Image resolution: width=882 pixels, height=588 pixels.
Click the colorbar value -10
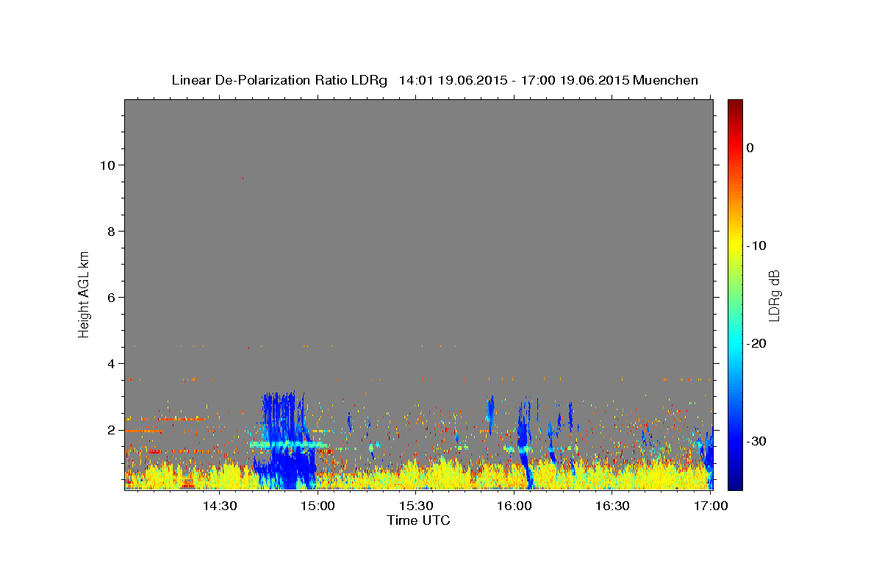tap(757, 245)
